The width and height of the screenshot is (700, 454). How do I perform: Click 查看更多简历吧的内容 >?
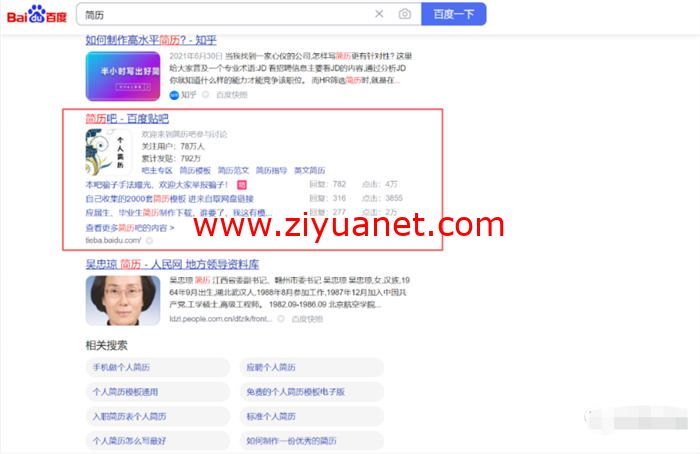(130, 228)
